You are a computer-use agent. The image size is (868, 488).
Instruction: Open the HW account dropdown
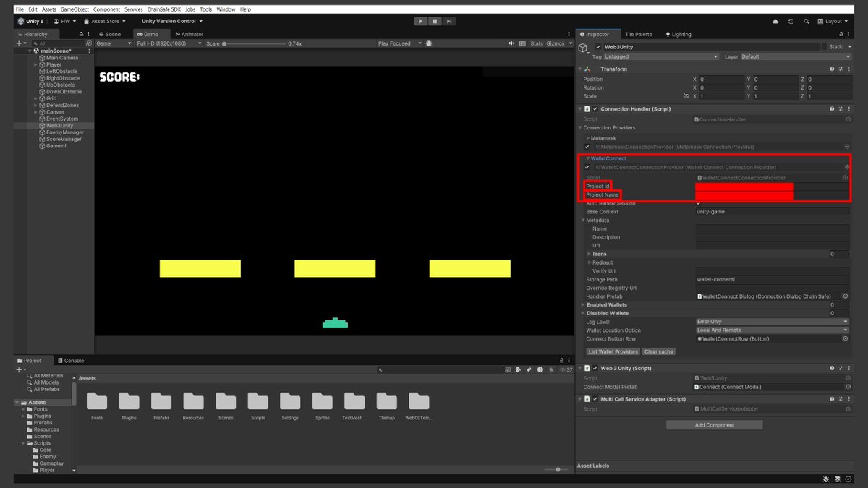[66, 22]
